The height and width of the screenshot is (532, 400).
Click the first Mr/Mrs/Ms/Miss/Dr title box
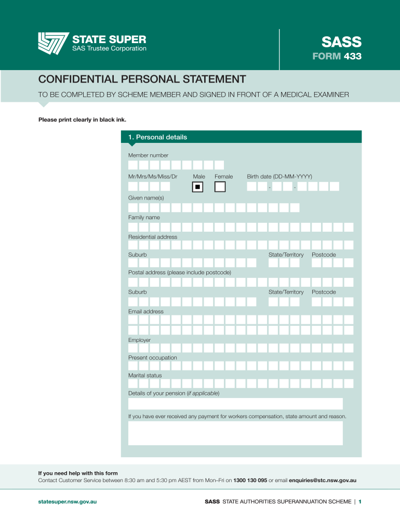click(133, 186)
